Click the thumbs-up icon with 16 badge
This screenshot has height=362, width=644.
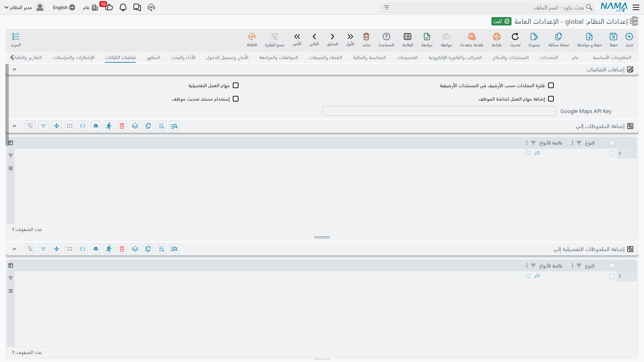(x=109, y=7)
